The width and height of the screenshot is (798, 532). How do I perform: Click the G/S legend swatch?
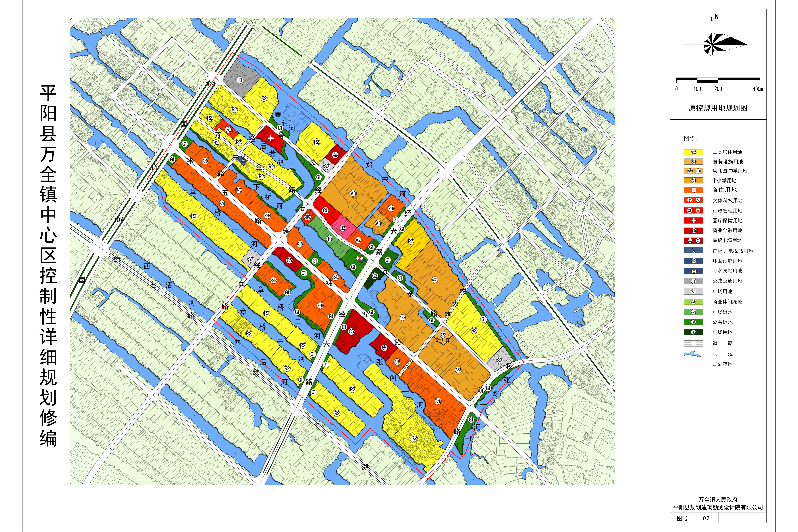(693, 312)
